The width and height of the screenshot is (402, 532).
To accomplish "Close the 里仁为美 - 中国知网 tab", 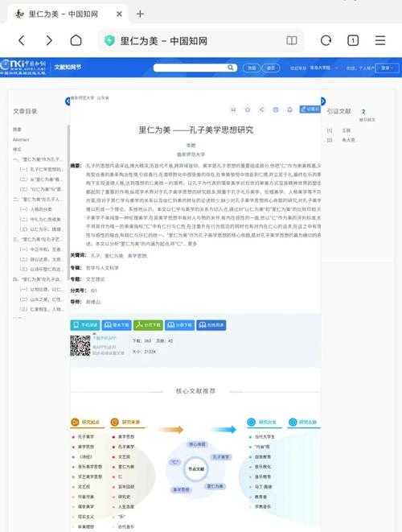I will 119,14.
